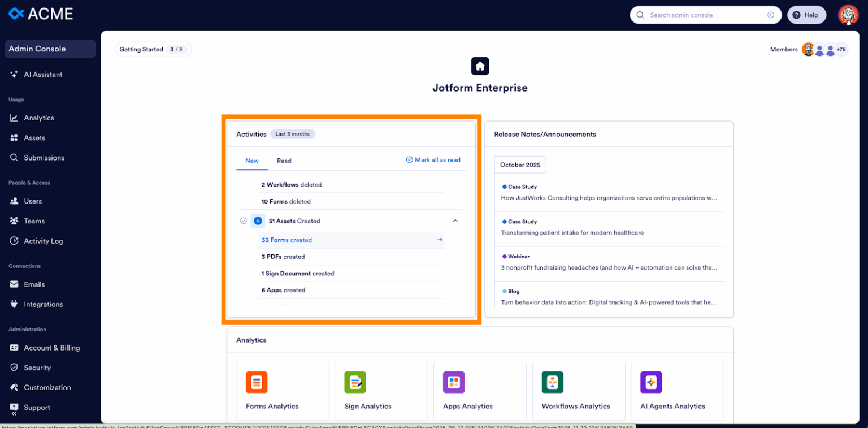Mark 51 Assets Created as read checkmark
The image size is (868, 428).
243,221
